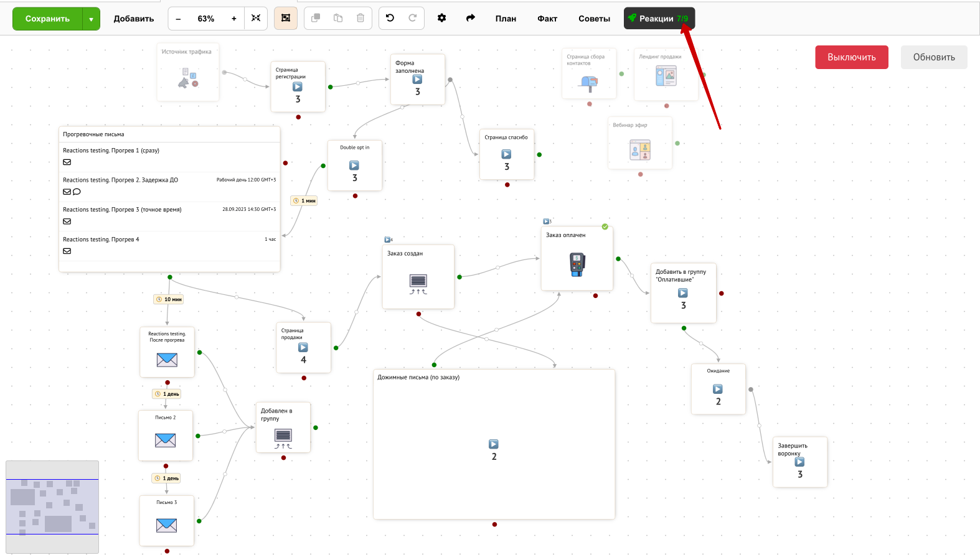Image resolution: width=980 pixels, height=560 pixels.
Task: Open the dropdown arrow next to Сохранить
Action: [x=91, y=19]
